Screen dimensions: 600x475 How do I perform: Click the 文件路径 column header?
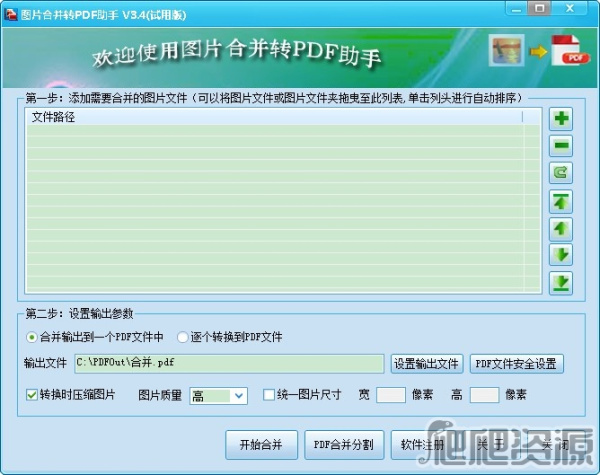(x=274, y=117)
